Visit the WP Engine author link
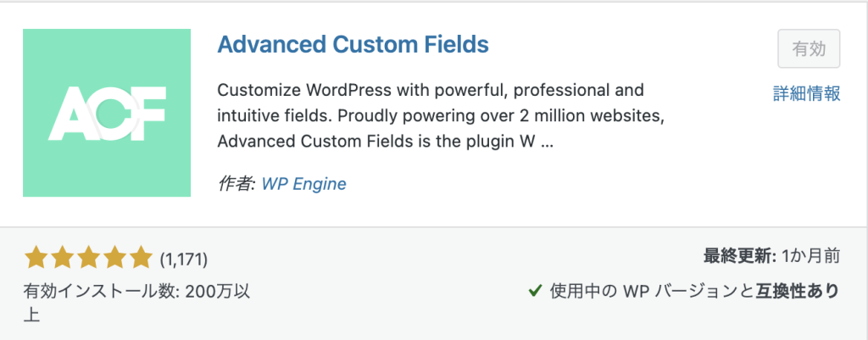Viewport: 868px width, 340px height. [304, 183]
